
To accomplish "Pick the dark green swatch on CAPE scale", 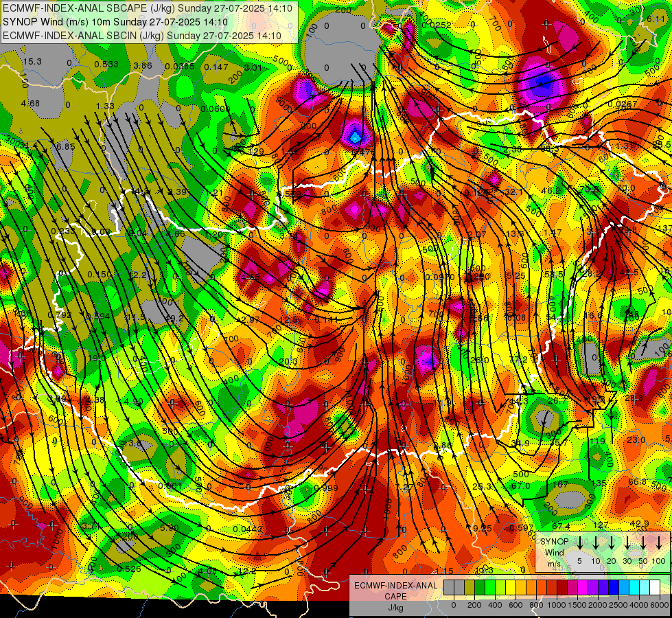I will point(480,588).
